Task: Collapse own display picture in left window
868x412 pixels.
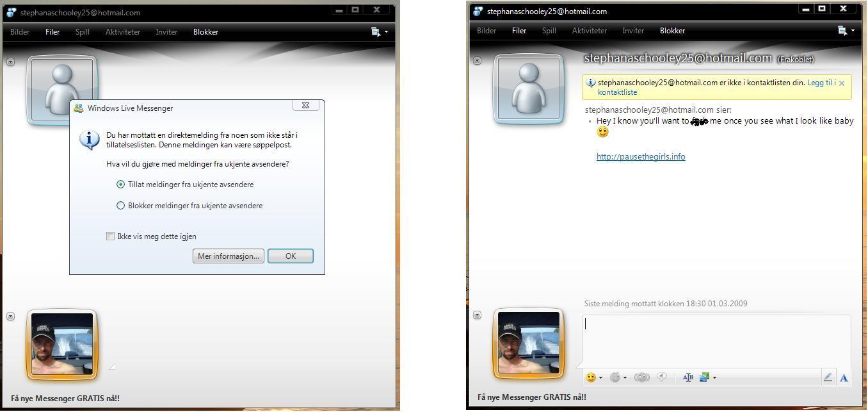Action: point(10,317)
